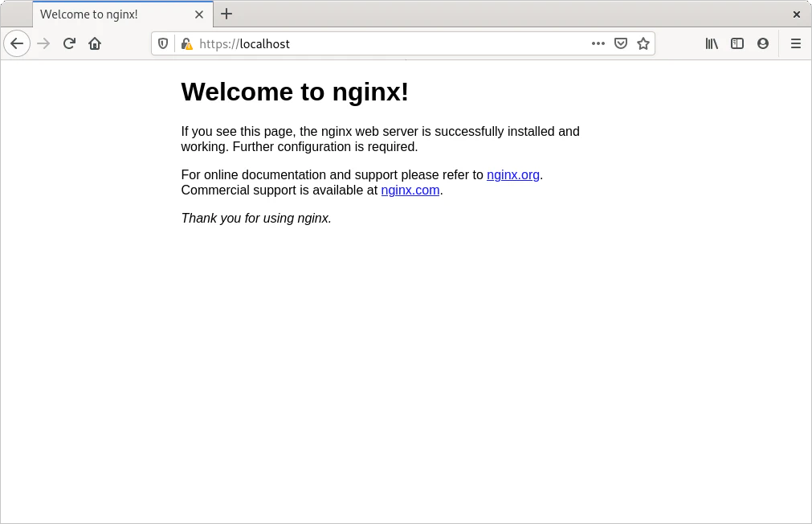Viewport: 812px width, 524px height.
Task: Go back to the previous page
Action: [x=17, y=43]
